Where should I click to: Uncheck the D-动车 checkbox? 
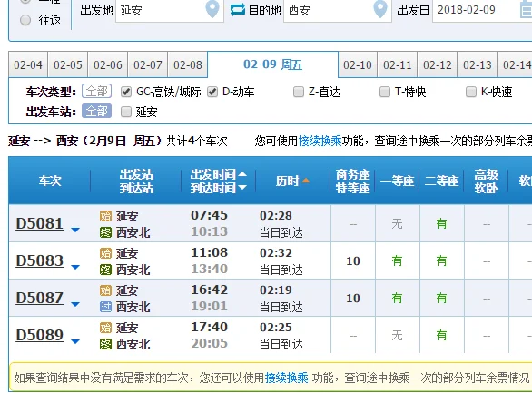tap(212, 92)
